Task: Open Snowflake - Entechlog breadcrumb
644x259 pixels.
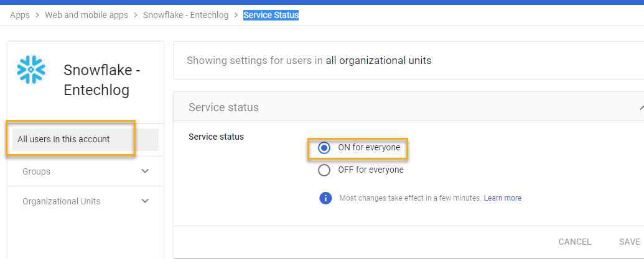Action: click(x=185, y=15)
